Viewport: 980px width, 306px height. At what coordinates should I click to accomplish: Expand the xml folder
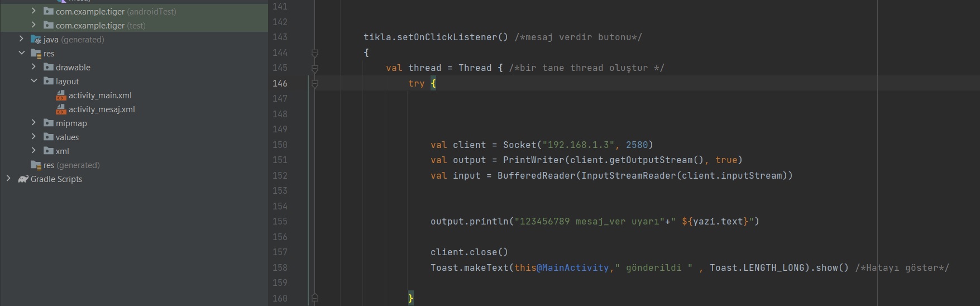tap(34, 150)
